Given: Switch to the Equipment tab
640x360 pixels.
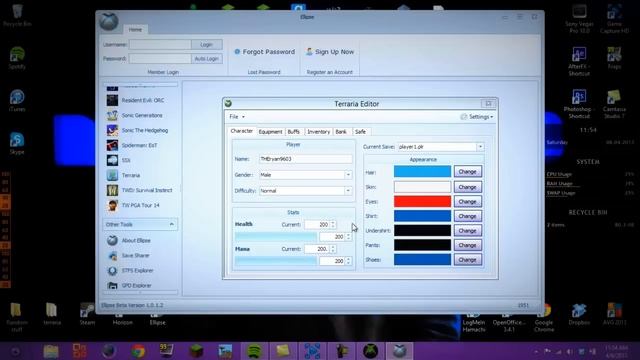Looking at the screenshot, I should 270,132.
